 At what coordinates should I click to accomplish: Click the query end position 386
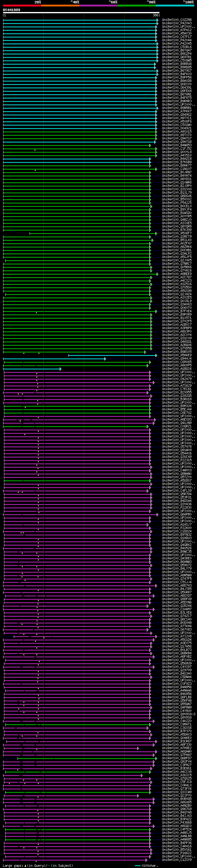pos(155,15)
